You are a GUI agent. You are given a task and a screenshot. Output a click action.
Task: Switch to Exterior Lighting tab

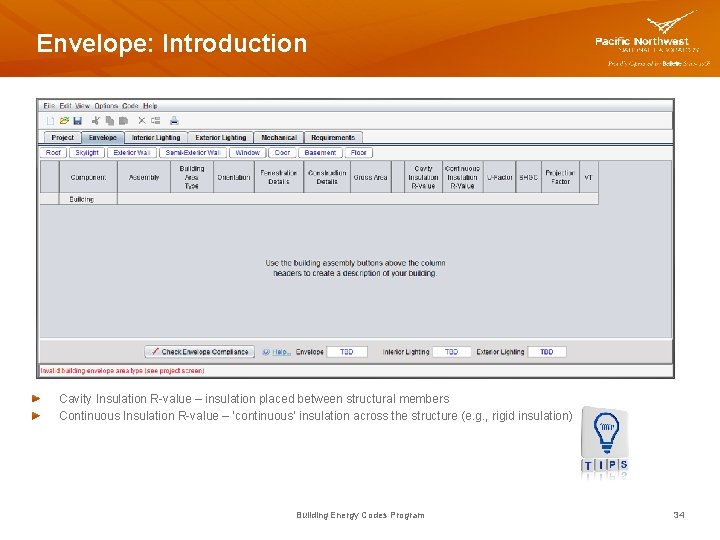(x=221, y=137)
